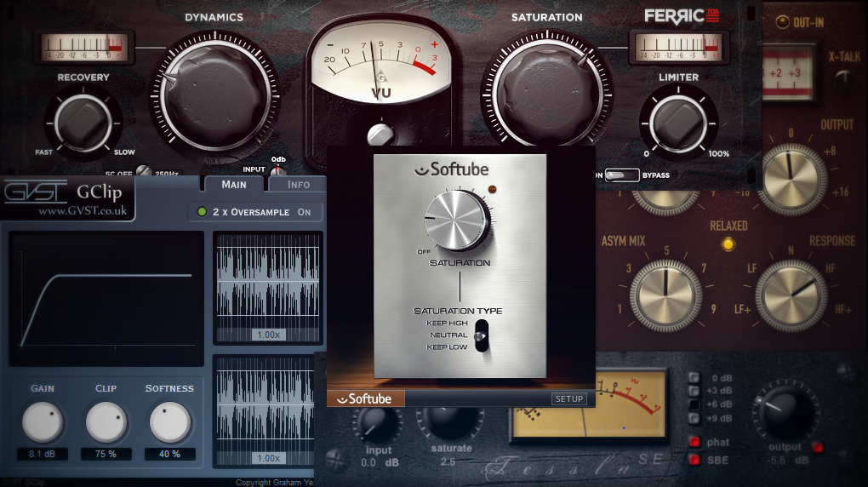Click the small VU calibration knob in Ferric

(381, 135)
